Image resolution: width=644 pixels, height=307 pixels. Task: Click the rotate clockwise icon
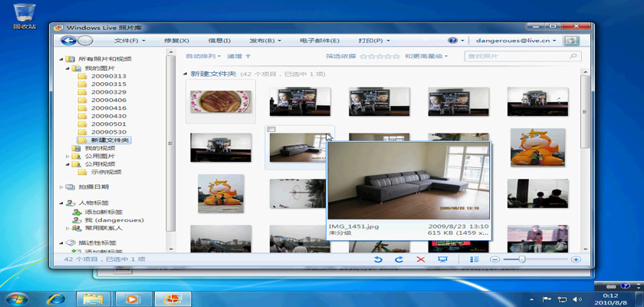coord(399,260)
